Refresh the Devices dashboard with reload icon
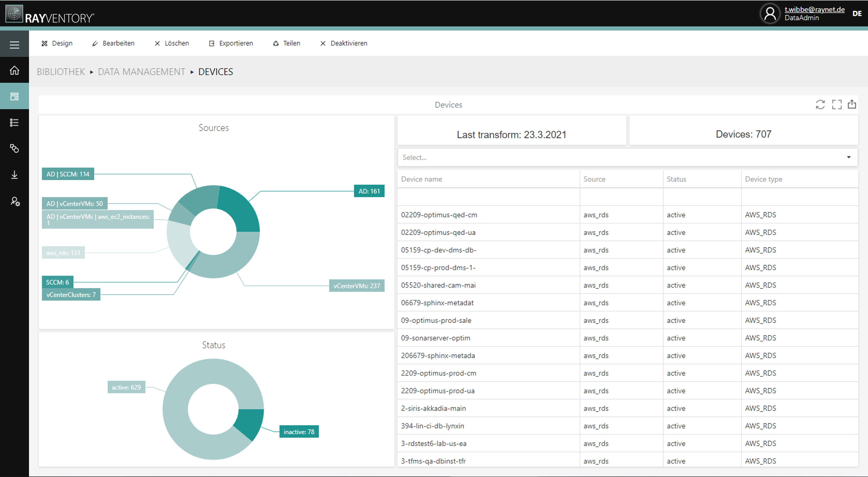868x477 pixels. pyautogui.click(x=821, y=104)
